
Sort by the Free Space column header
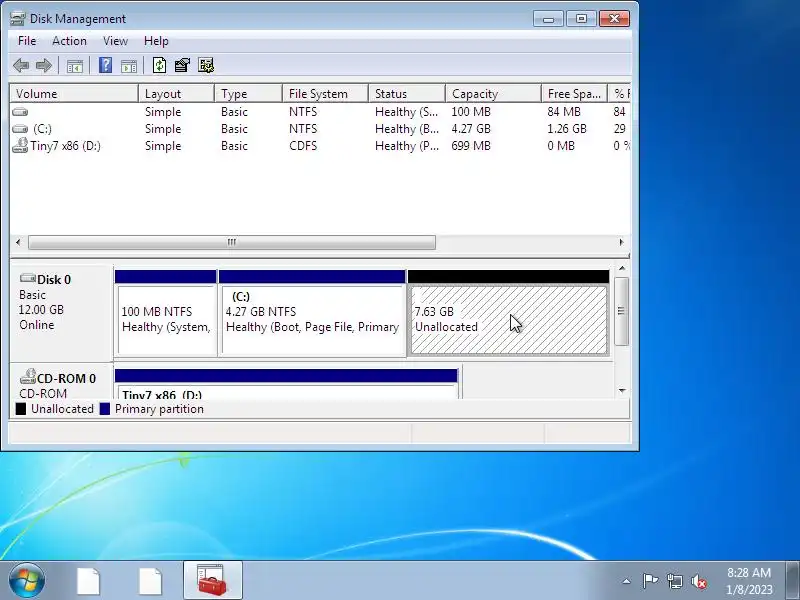point(574,94)
